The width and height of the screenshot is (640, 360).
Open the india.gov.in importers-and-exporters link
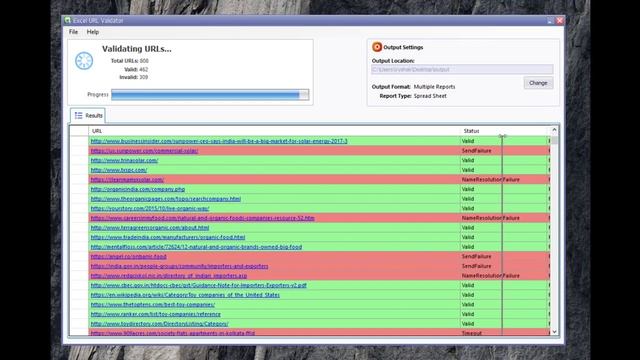179,266
